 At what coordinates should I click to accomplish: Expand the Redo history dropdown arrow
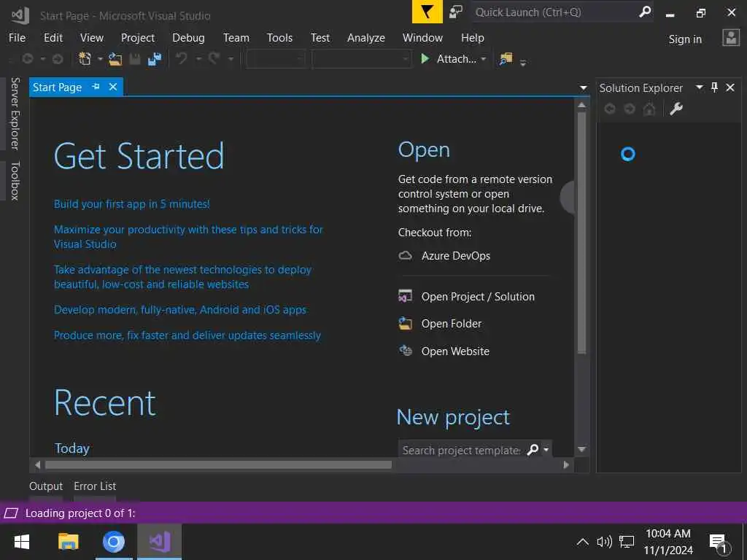click(x=231, y=59)
